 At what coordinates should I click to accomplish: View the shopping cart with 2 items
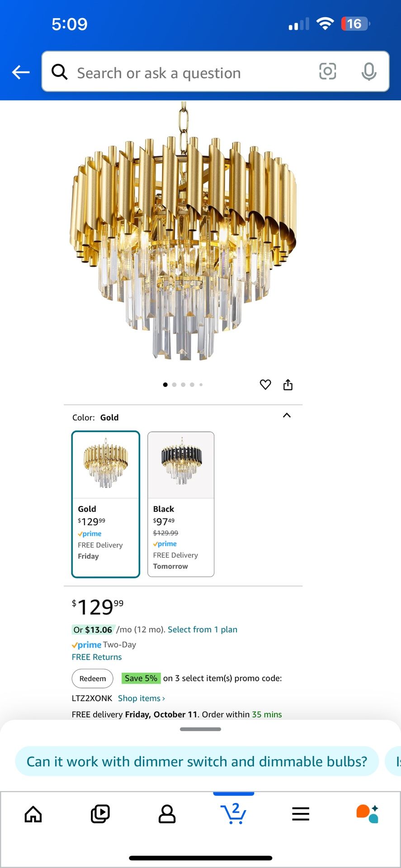233,814
